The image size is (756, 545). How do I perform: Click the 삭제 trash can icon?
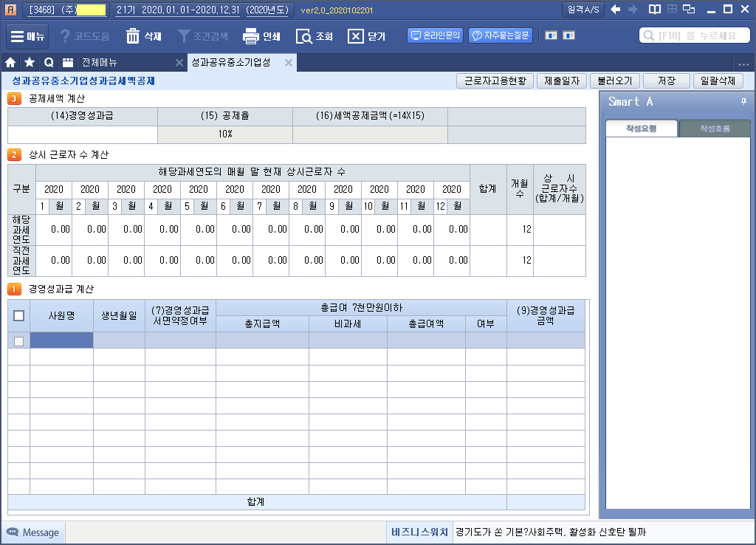pos(133,36)
